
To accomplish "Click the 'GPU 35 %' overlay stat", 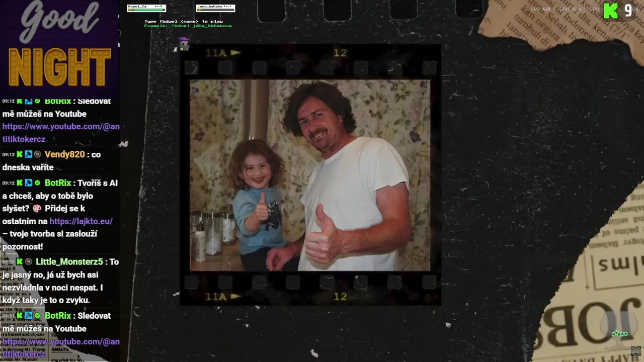I will click(570, 10).
